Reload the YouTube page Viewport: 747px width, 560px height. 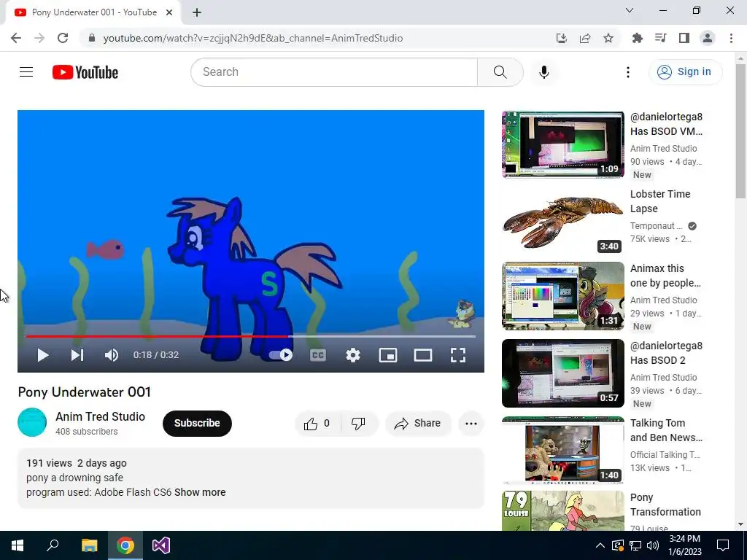pyautogui.click(x=63, y=38)
